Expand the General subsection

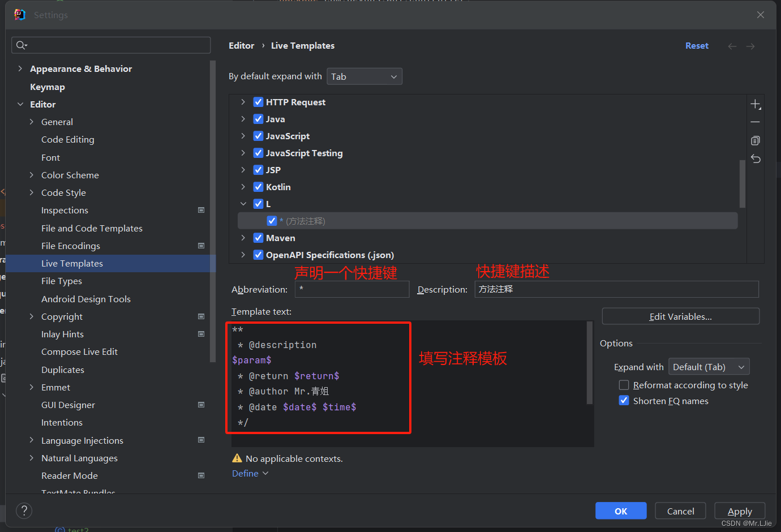point(32,122)
